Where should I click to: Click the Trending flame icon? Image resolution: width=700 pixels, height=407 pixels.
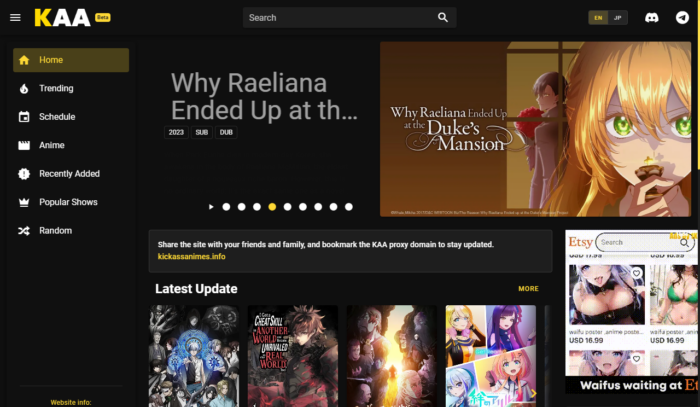pyautogui.click(x=24, y=88)
